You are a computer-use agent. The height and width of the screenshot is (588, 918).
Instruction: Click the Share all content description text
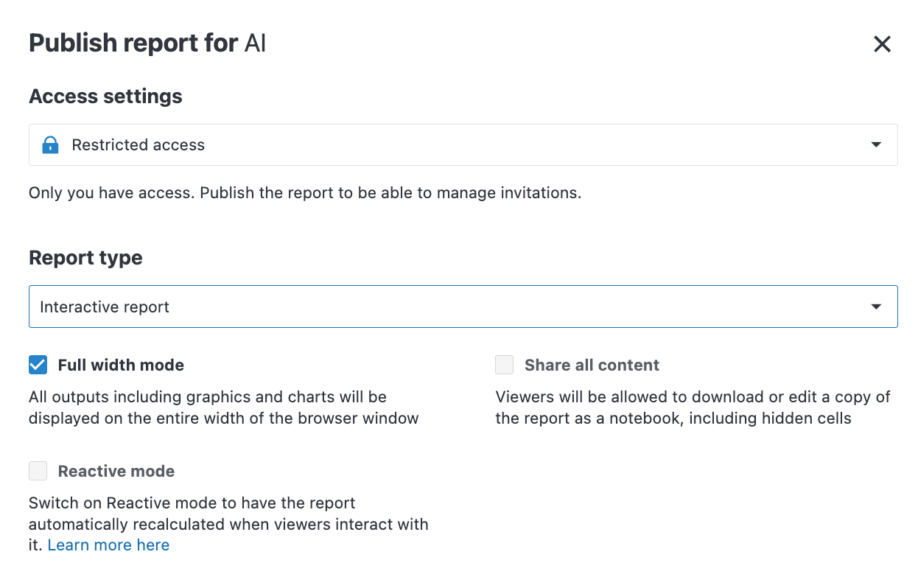[693, 407]
